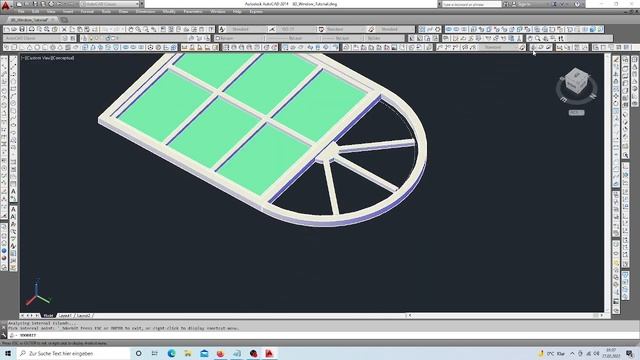Click the Windows taskbar search box
Viewport: 640px width, 360px height.
click(73, 353)
